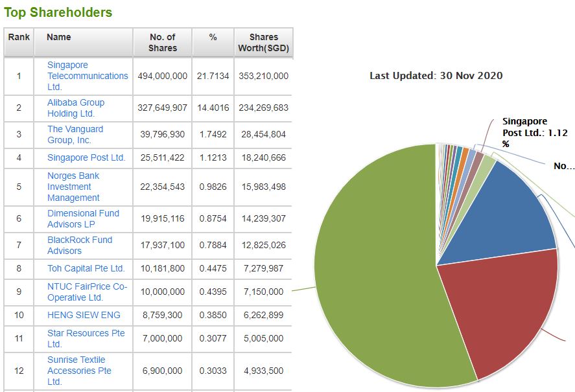Click Sunrise Textile Accessories Pte Ltd. link
Viewport: 575px width, 392px height.
pos(79,371)
